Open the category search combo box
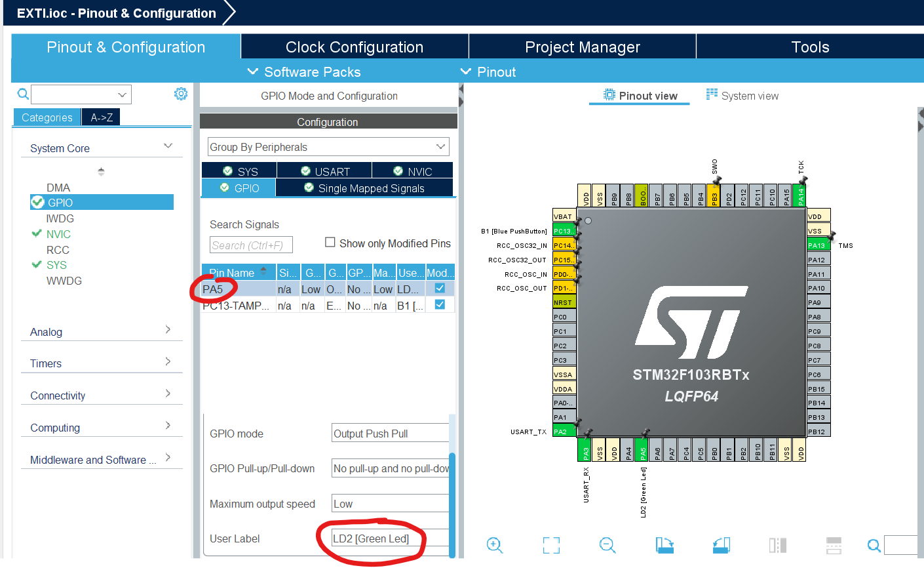 [81, 94]
